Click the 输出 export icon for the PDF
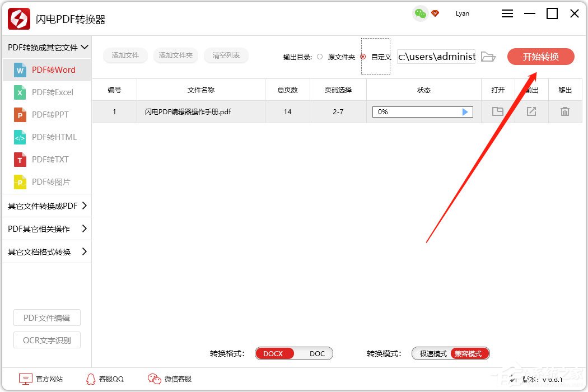 click(x=531, y=111)
